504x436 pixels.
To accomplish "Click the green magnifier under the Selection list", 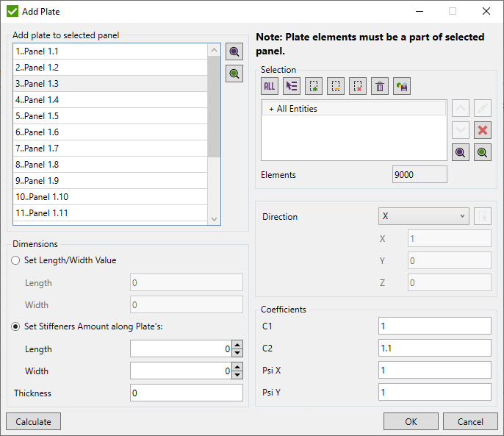I will click(x=483, y=152).
